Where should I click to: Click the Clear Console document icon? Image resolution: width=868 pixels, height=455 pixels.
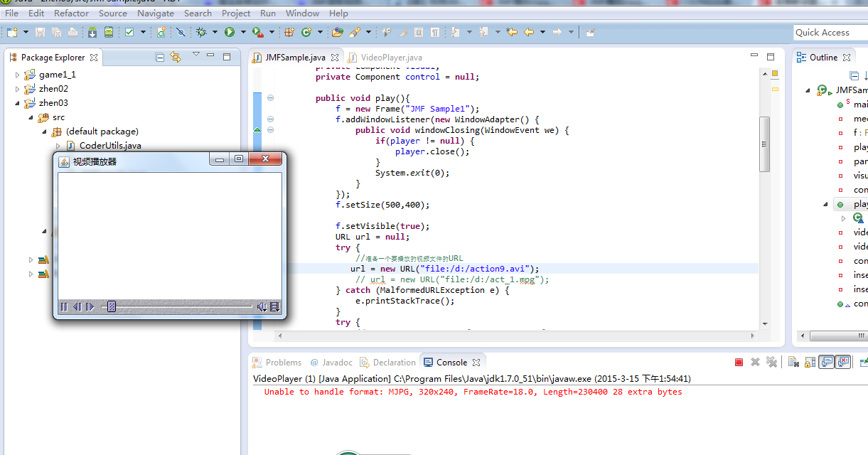[x=793, y=363]
